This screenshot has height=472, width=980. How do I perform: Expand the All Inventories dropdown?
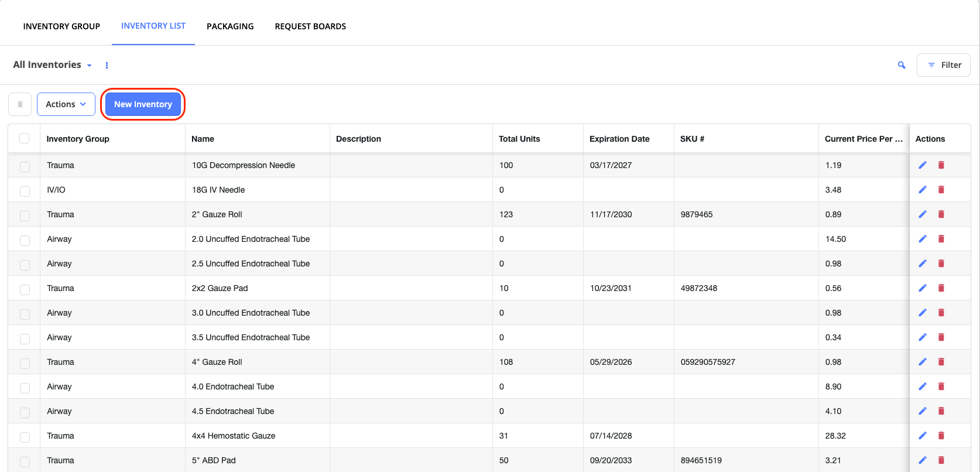(x=53, y=65)
